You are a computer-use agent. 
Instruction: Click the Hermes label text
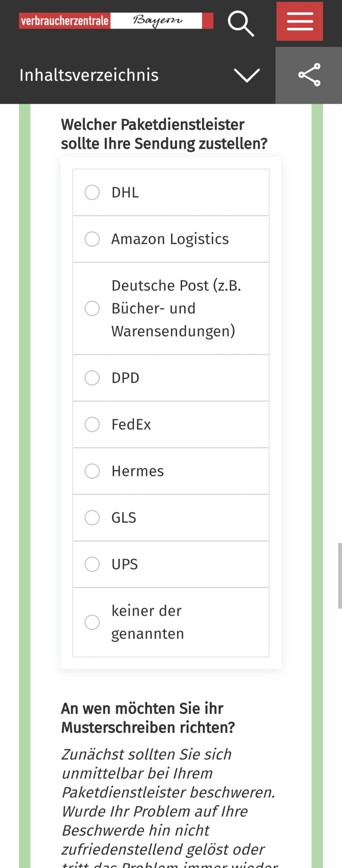[138, 471]
